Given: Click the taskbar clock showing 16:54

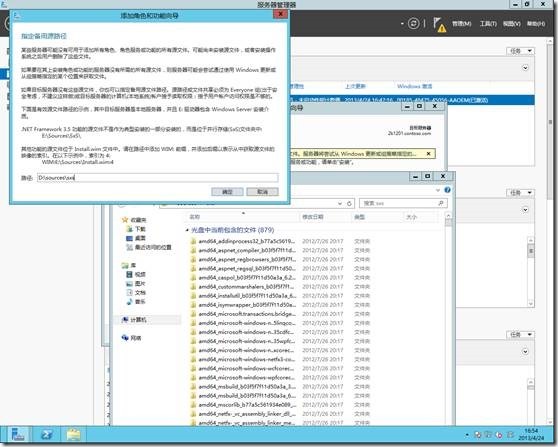Looking at the screenshot, I should click(x=531, y=435).
